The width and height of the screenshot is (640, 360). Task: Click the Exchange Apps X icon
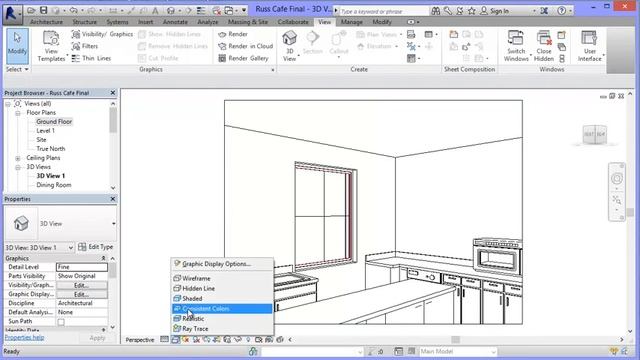coord(544,11)
